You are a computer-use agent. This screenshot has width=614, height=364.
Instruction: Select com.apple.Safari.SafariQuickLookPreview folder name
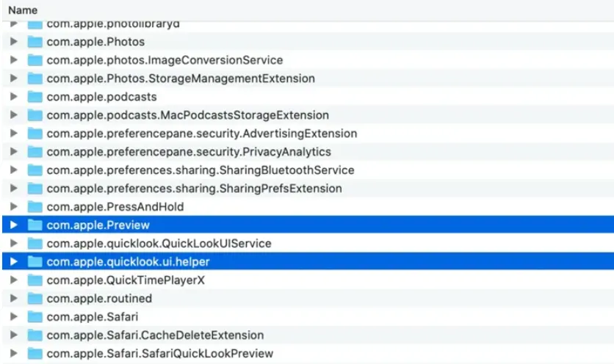[x=160, y=354]
